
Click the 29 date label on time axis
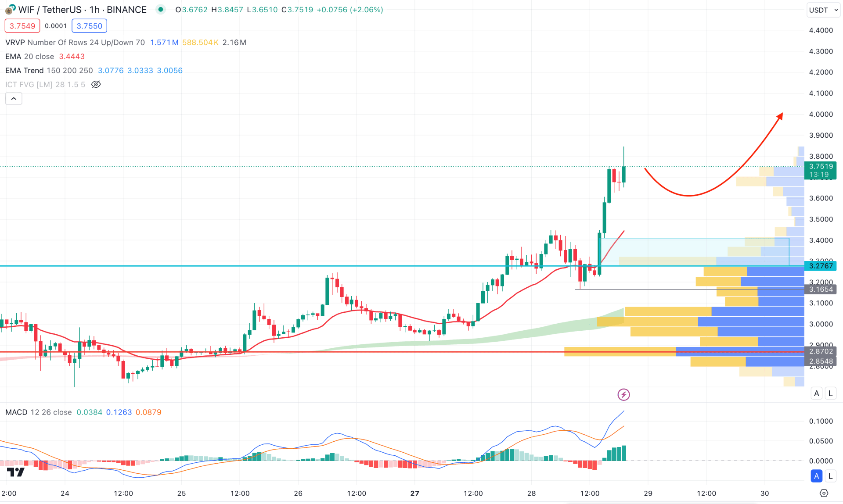pos(648,493)
